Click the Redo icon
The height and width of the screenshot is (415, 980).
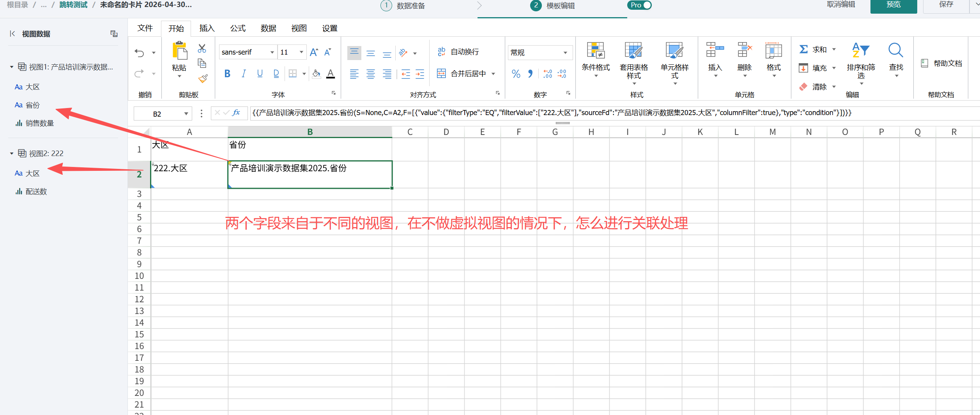click(x=140, y=73)
